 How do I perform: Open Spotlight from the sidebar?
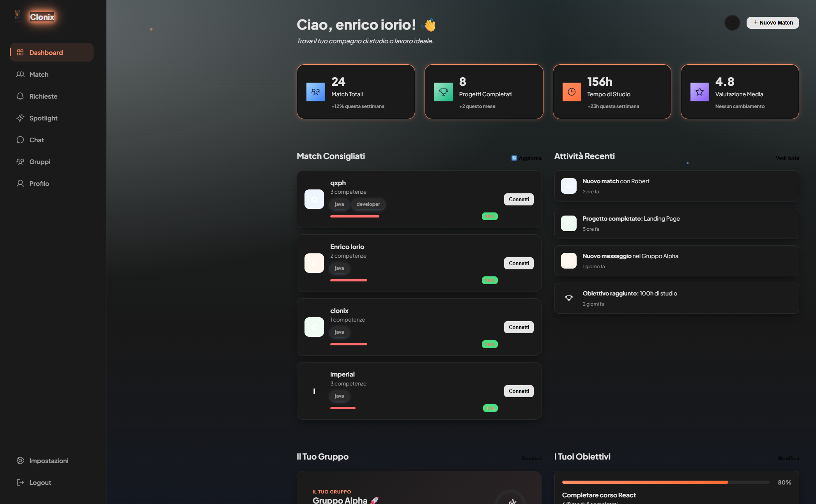click(x=52, y=118)
